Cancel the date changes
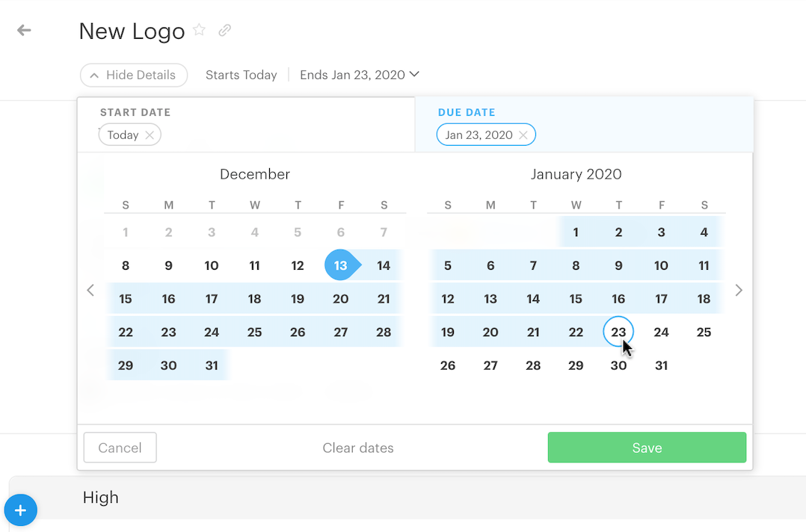 click(x=120, y=448)
